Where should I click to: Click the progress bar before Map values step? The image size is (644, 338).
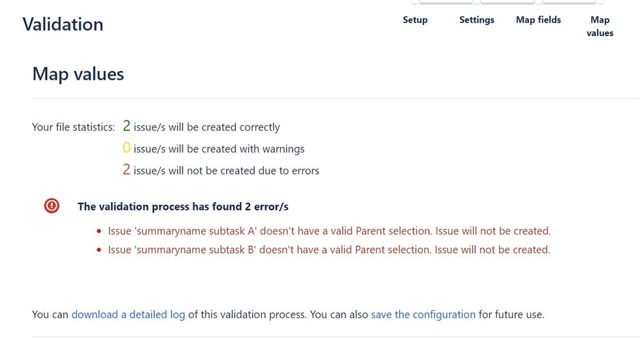[x=569, y=2]
